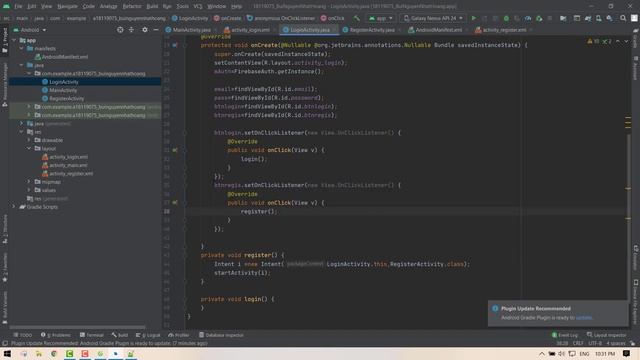Open the Windows notification center icon
This screenshot has height=360, width=640.
point(626,353)
